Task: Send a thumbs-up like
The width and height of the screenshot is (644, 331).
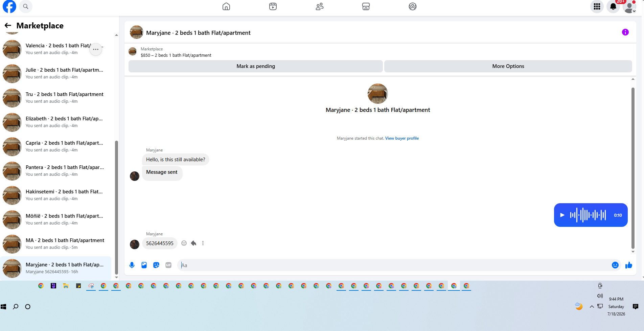Action: coord(629,265)
